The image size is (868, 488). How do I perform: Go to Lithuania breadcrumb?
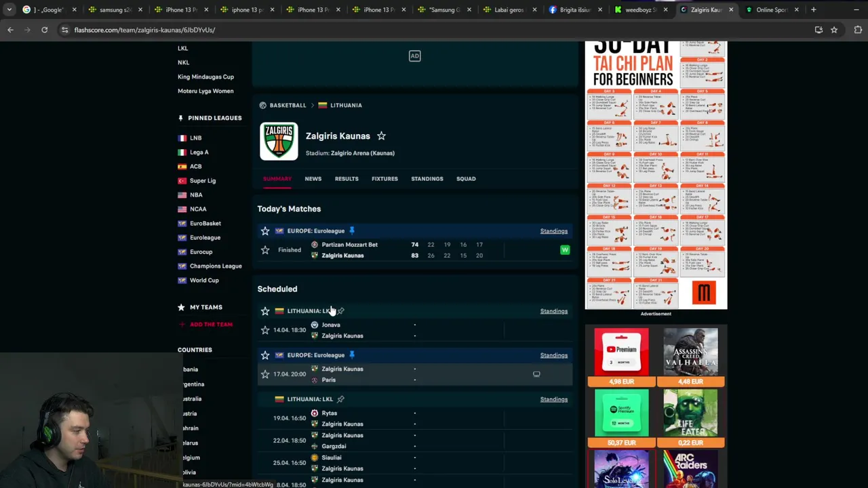pyautogui.click(x=346, y=105)
